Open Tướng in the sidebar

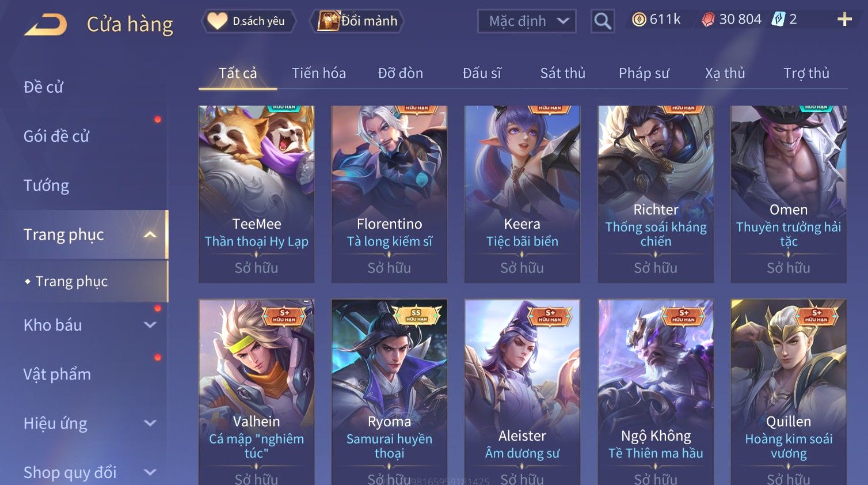click(x=46, y=185)
